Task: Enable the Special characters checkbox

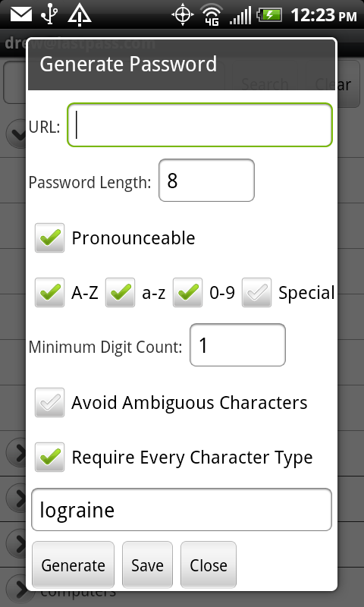Action: [x=257, y=293]
